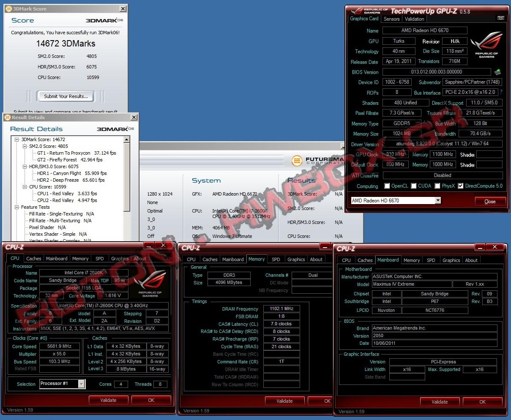
Task: Collapse the HDR/SM3.0 Score: 6075 node
Action: click(x=25, y=166)
